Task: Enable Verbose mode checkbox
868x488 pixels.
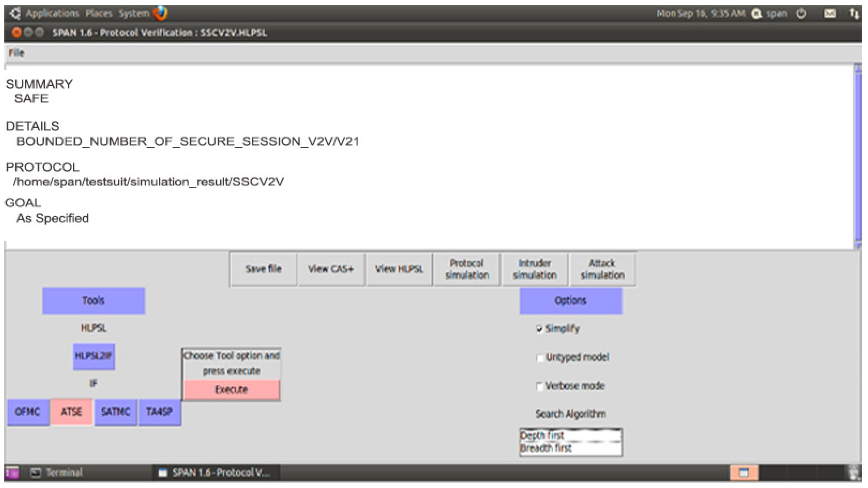Action: pyautogui.click(x=540, y=386)
